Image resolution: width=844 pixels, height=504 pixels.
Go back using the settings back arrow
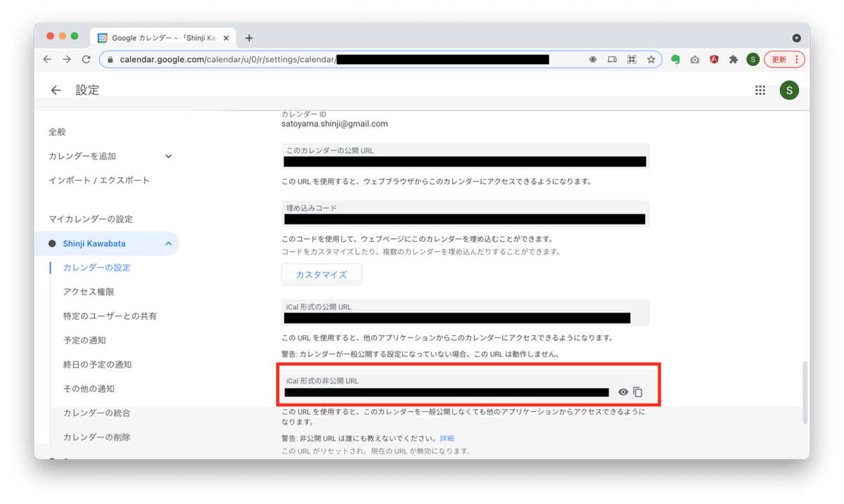[56, 90]
